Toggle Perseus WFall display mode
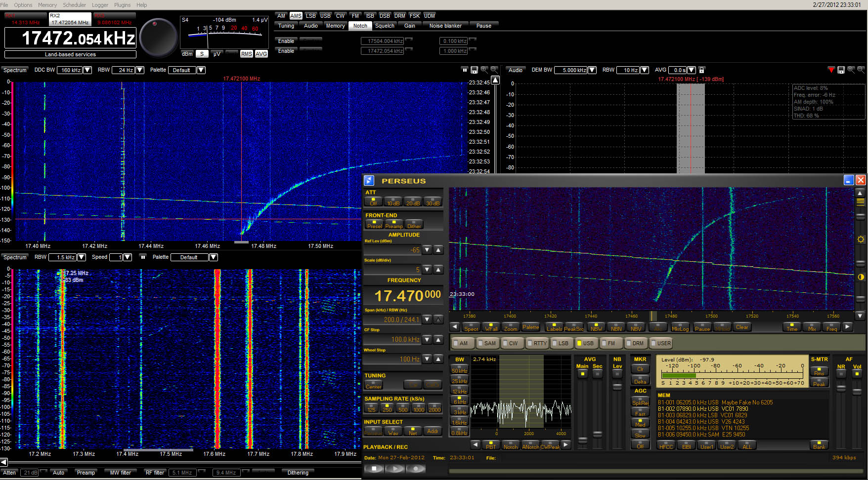The height and width of the screenshot is (480, 868). [491, 327]
